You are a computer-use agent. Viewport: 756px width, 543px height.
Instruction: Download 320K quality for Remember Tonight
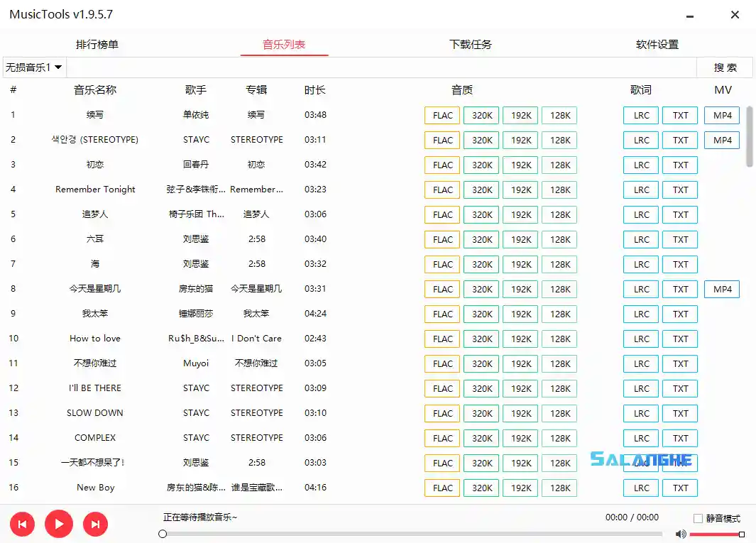tap(481, 190)
